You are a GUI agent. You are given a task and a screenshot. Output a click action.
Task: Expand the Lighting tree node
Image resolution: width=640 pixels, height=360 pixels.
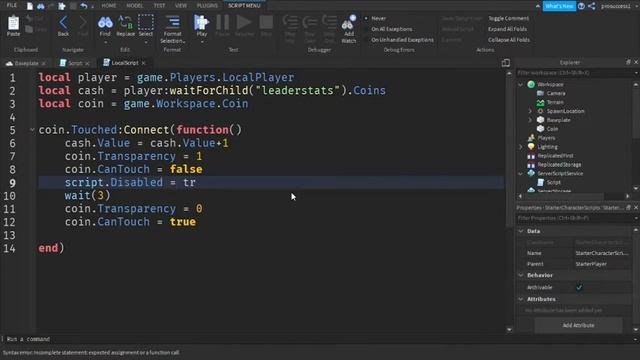[520, 147]
